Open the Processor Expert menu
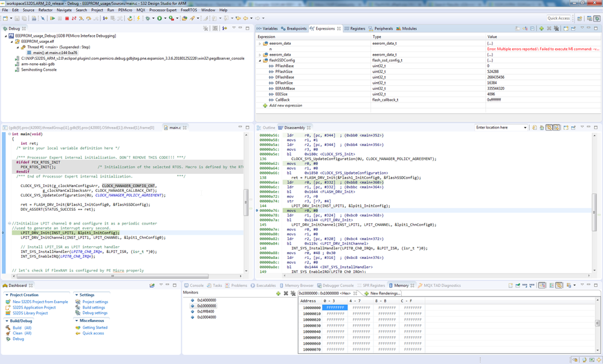603x364 pixels. (163, 10)
